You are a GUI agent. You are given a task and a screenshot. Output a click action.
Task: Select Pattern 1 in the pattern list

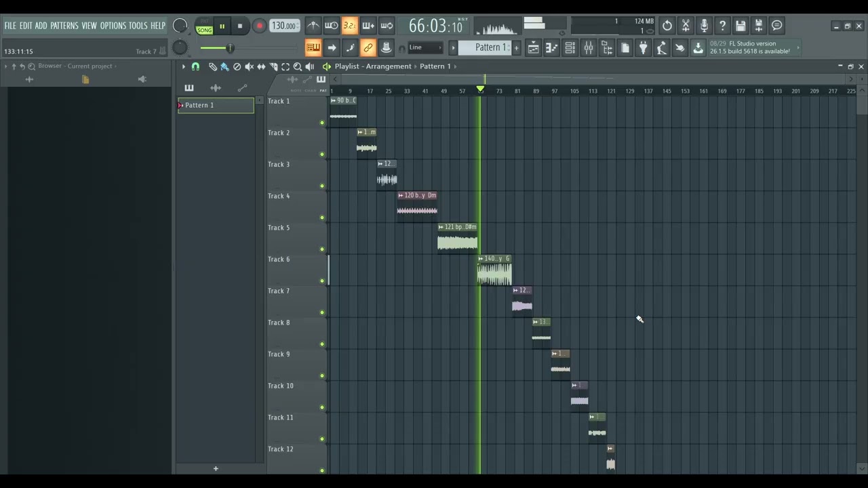[x=216, y=105]
